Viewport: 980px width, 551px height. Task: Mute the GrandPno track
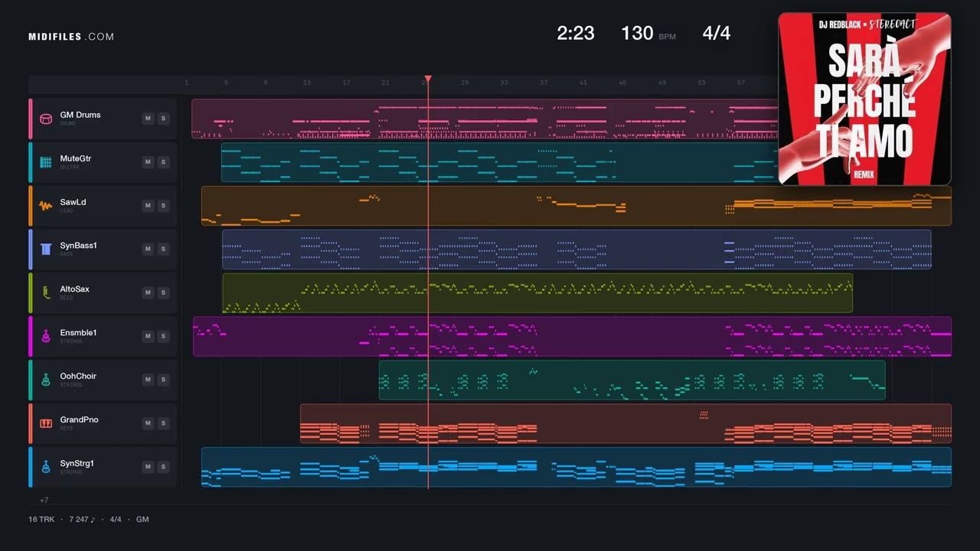(148, 424)
